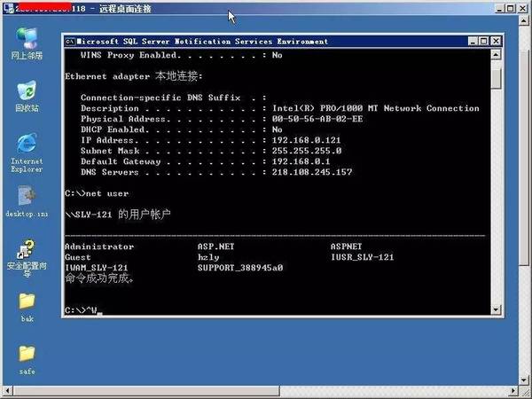Screen dimensions: 532x399
Task: Click the console scrollbar down arrow
Action: tap(496, 309)
